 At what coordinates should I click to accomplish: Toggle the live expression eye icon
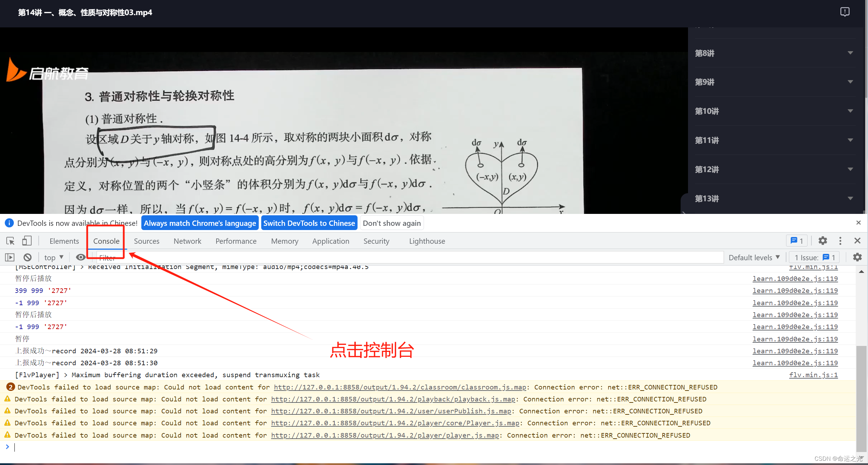coord(81,257)
